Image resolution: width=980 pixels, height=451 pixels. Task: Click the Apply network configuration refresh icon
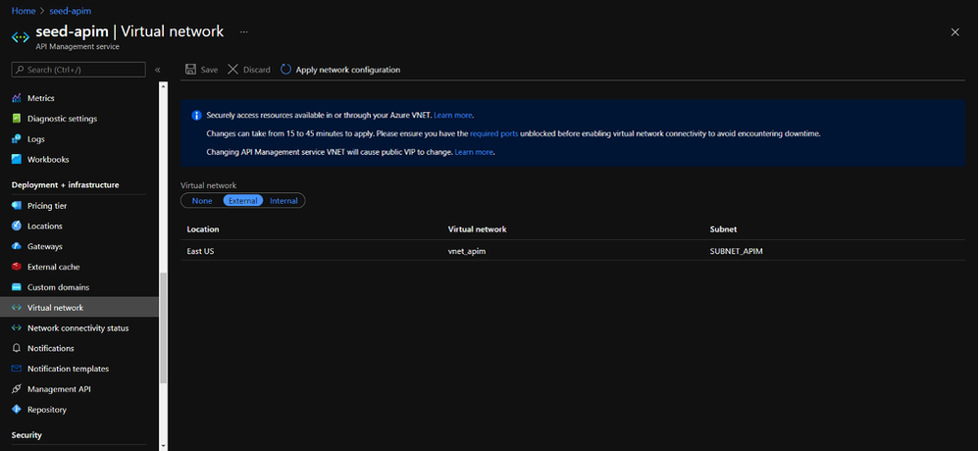285,70
